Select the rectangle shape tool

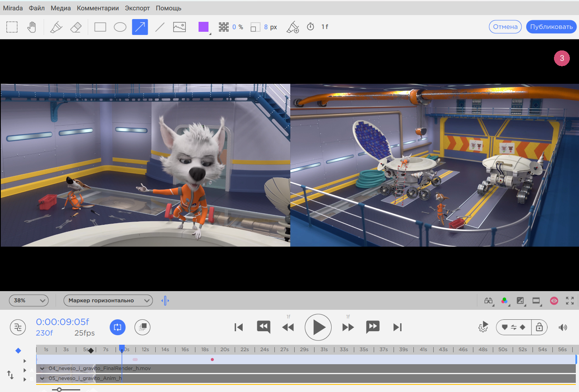(x=100, y=27)
